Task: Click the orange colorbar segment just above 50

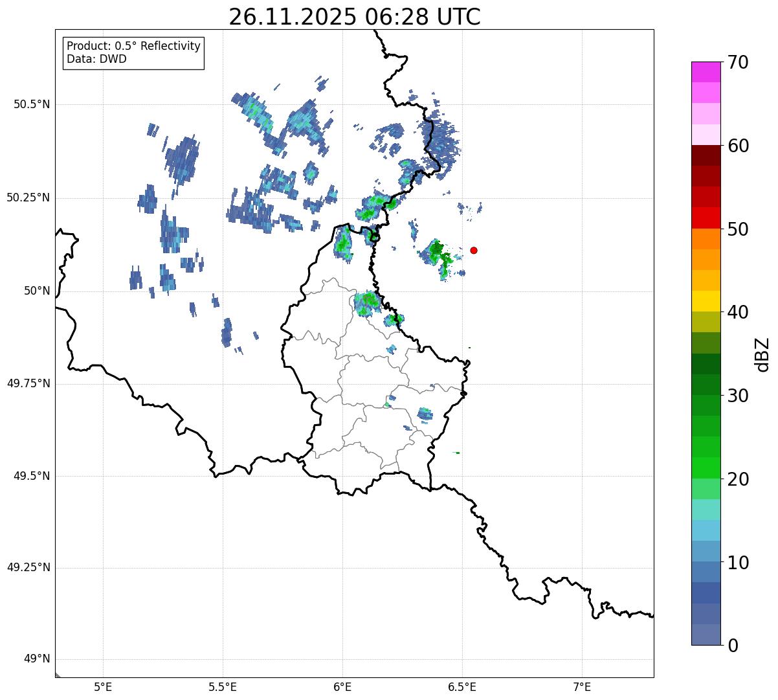Action: (706, 239)
